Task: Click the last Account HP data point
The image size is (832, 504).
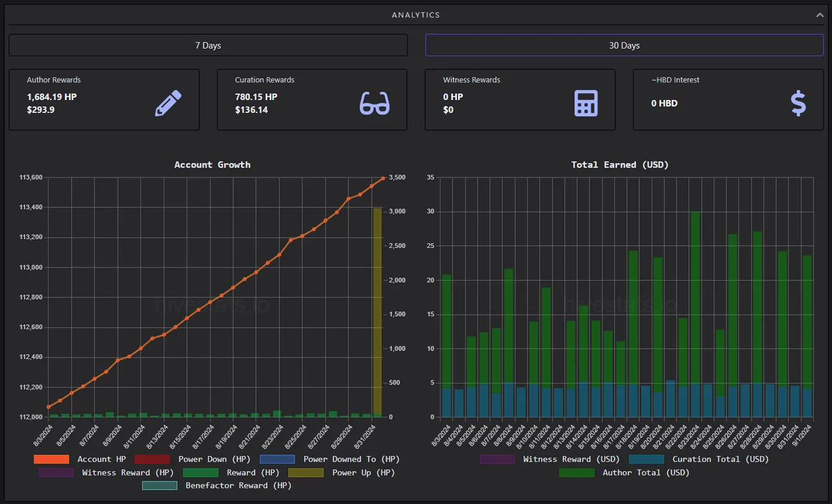Action: click(x=383, y=178)
